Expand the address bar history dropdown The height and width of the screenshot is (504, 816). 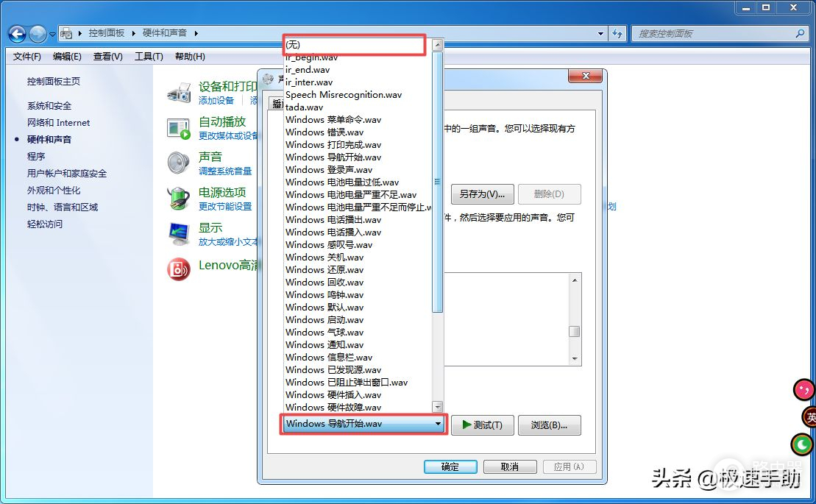click(x=600, y=33)
